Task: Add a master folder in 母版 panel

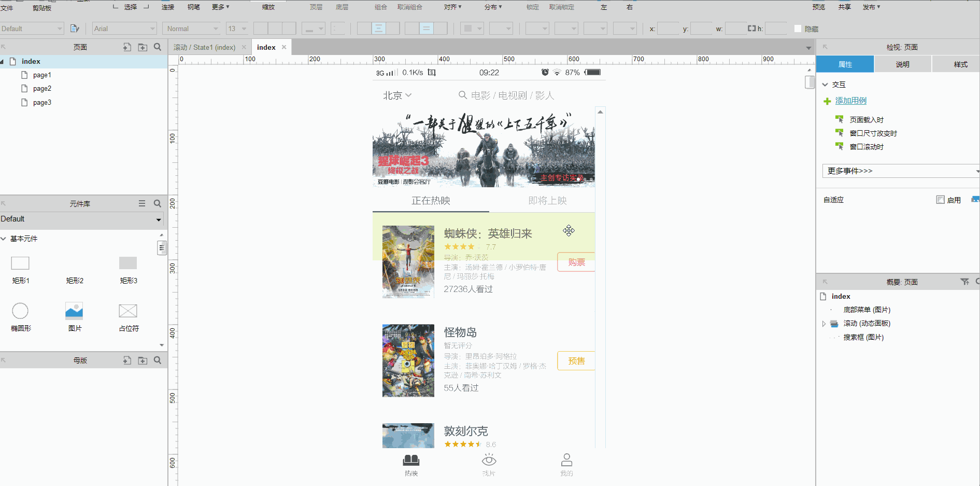Action: pyautogui.click(x=143, y=360)
